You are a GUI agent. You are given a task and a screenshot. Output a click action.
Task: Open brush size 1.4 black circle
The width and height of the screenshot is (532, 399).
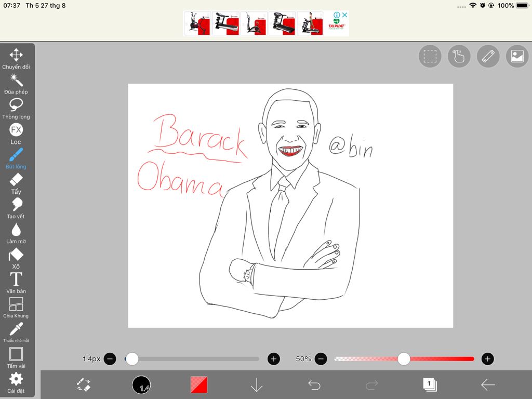click(x=141, y=385)
